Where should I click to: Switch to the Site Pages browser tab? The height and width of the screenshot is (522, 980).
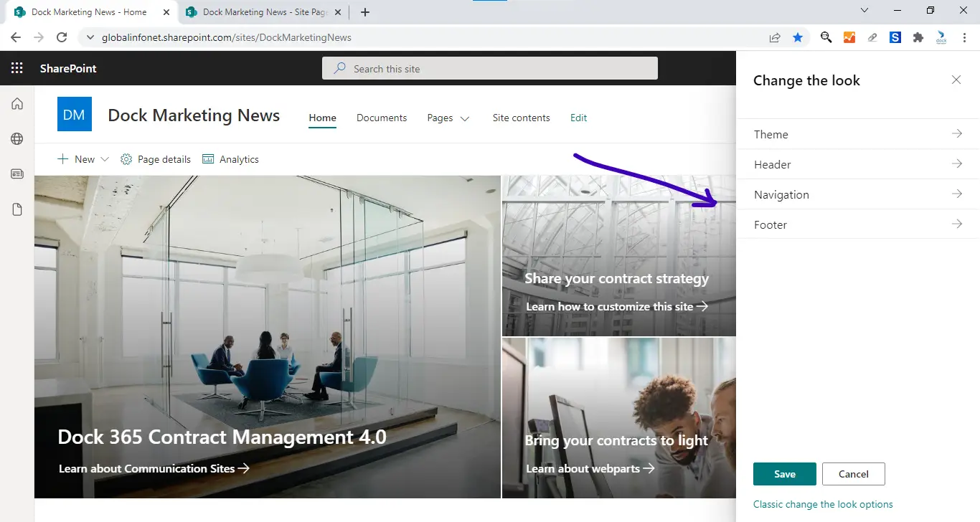coord(265,12)
